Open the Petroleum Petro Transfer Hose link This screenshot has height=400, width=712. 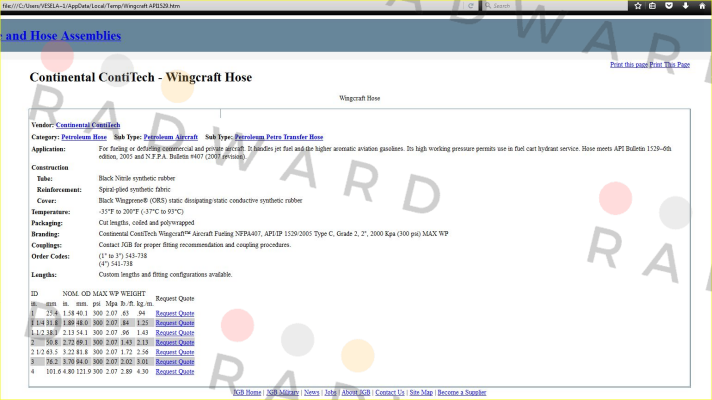[x=279, y=137]
